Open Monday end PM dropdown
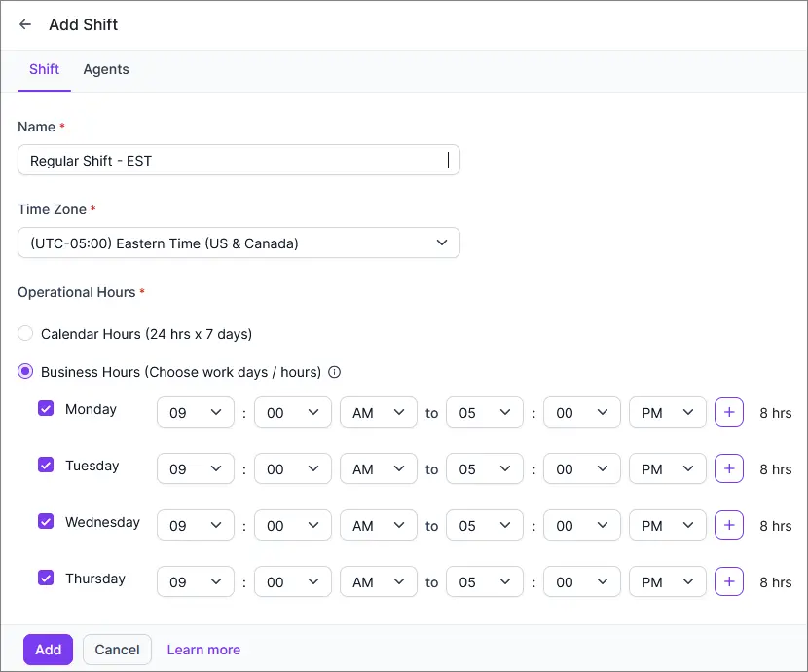Image resolution: width=808 pixels, height=672 pixels. click(x=667, y=412)
